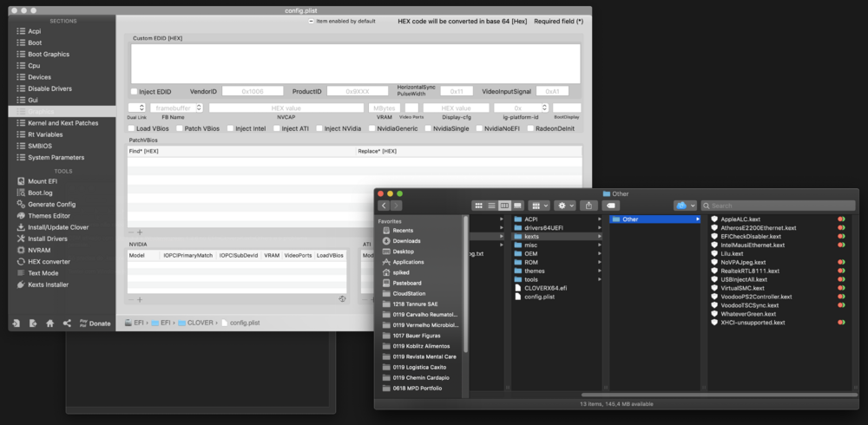Click the PayPal Donate button
868x425 pixels.
pyautogui.click(x=94, y=324)
